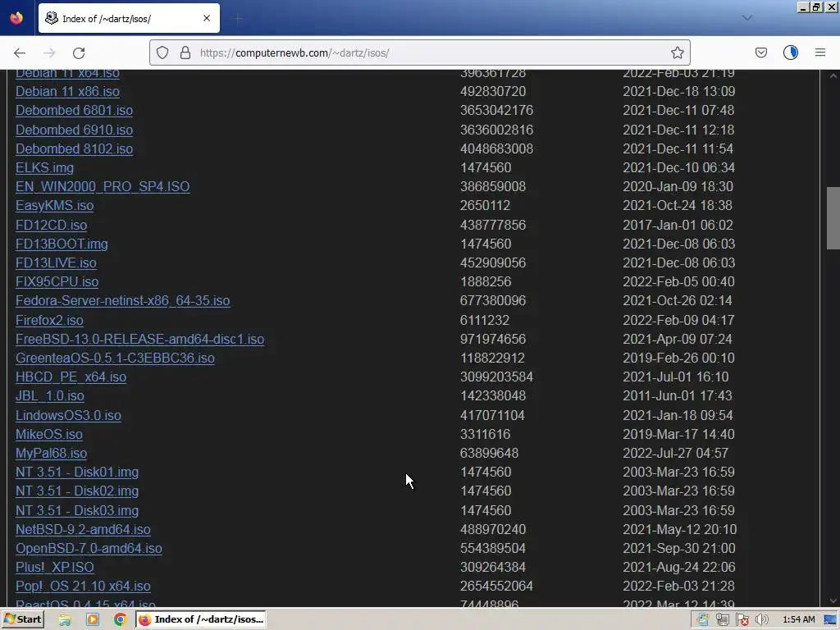The width and height of the screenshot is (840, 630).
Task: Open the MikeOS.iso link
Action: click(x=48, y=434)
